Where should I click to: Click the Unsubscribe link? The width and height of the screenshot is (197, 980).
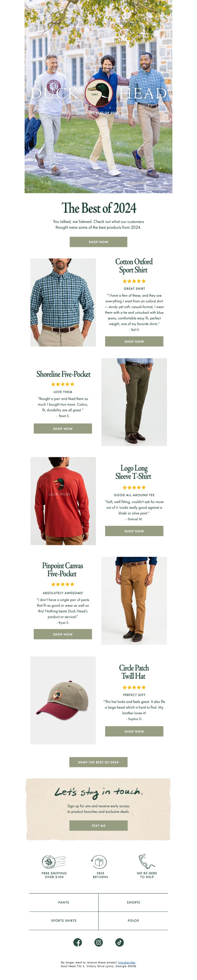(x=126, y=962)
